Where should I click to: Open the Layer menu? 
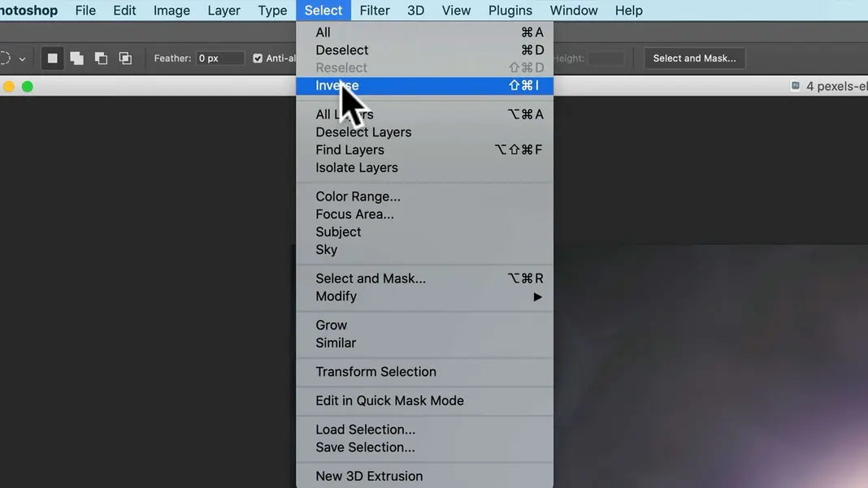coord(224,11)
